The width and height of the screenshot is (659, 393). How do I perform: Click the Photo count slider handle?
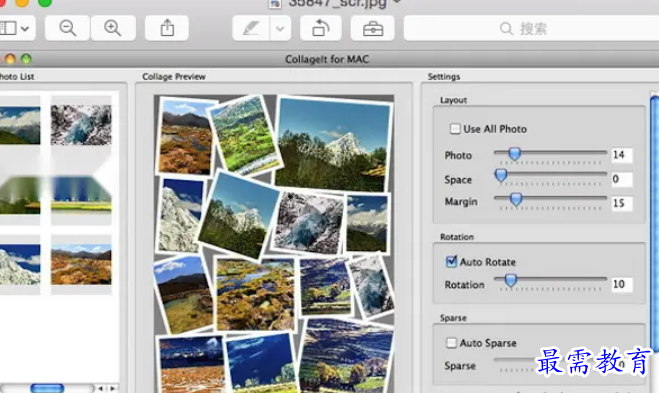click(x=514, y=154)
